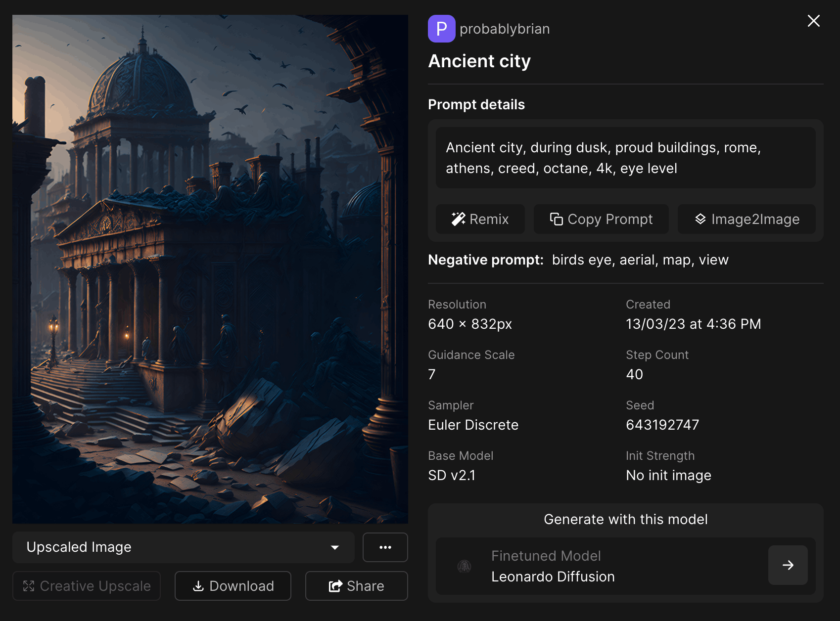The width and height of the screenshot is (840, 621).
Task: Click the Leonardo Diffusion model thumbnail icon
Action: [x=464, y=566]
